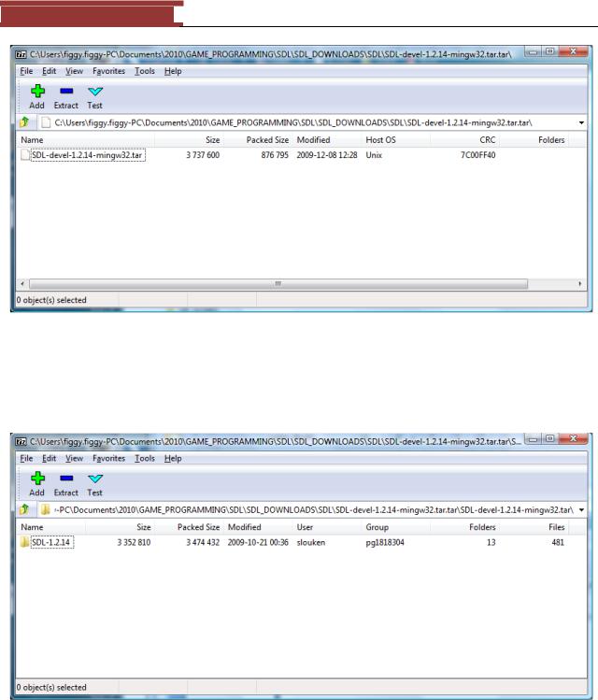Click size value 3 737 600
The image size is (598, 700).
click(x=203, y=155)
